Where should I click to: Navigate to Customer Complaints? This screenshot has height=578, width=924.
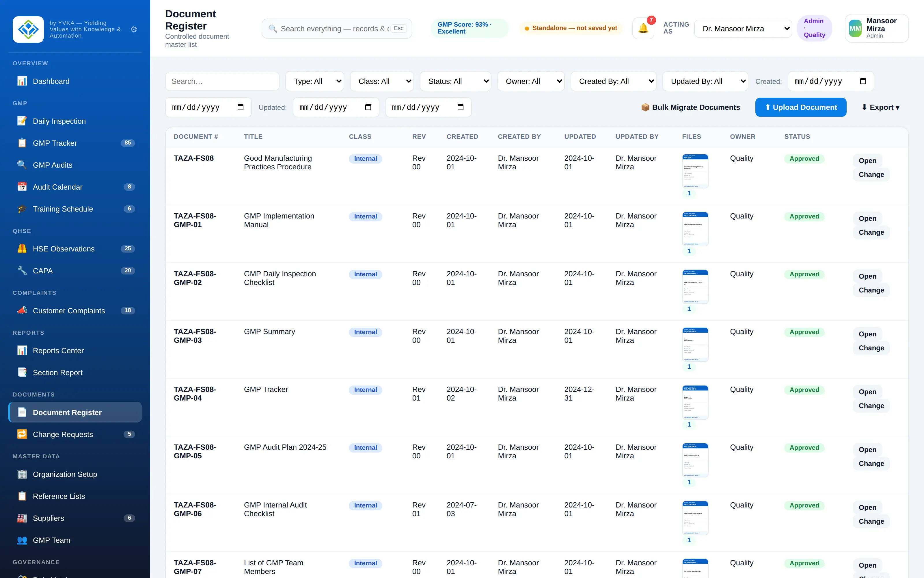(75, 310)
